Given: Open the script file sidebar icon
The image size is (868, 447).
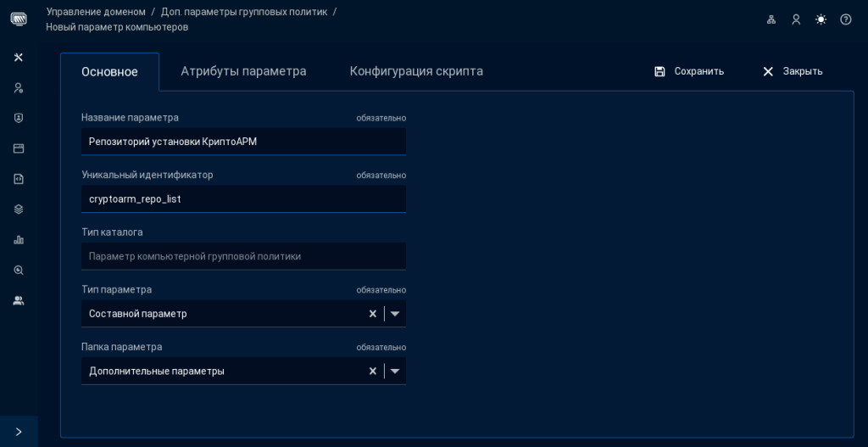Looking at the screenshot, I should 19,179.
